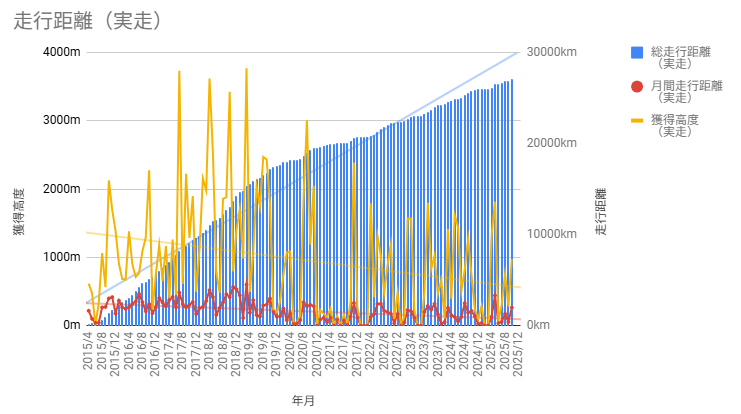Click the red 月間走行距離 legend circle
This screenshot has height=414, width=741.
tap(637, 86)
